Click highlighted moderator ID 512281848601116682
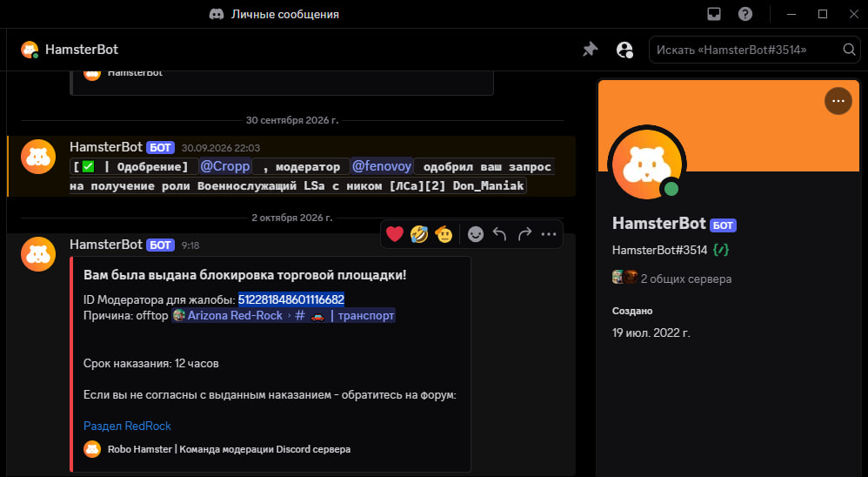Viewport: 868px width, 477px height. pyautogui.click(x=291, y=299)
